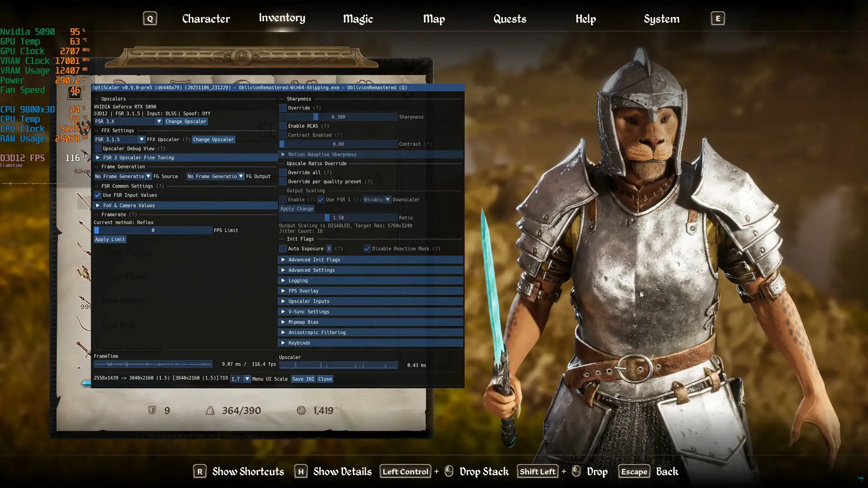Switch to the Character tab

[206, 19]
